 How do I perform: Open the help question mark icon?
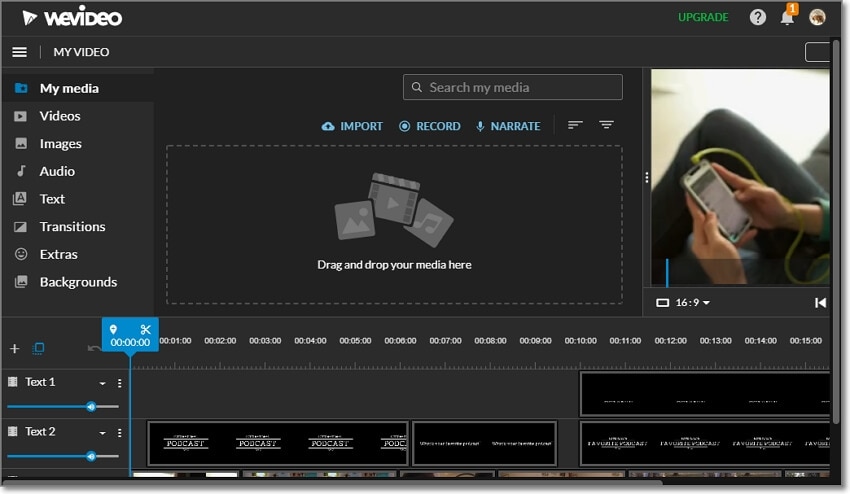[757, 17]
